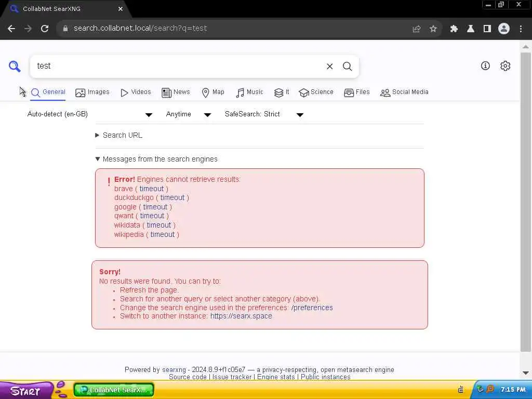Bookmark this page with the star icon

pyautogui.click(x=433, y=29)
